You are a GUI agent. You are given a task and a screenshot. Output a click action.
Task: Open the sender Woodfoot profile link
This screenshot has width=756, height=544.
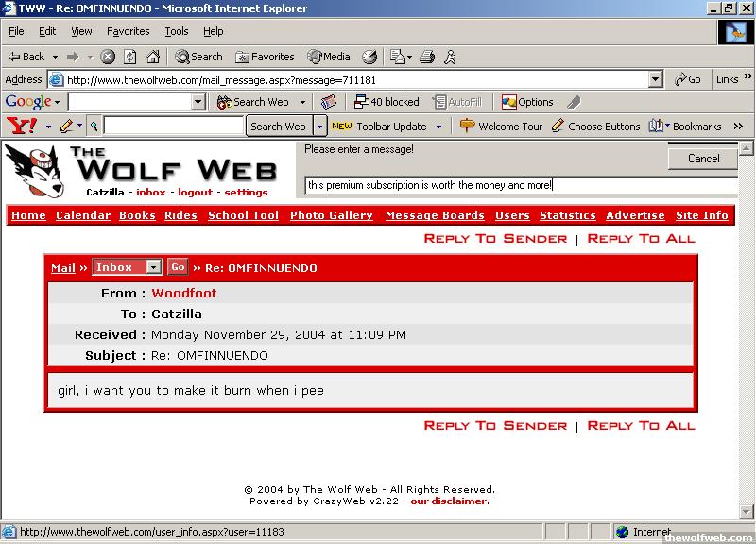click(x=183, y=294)
